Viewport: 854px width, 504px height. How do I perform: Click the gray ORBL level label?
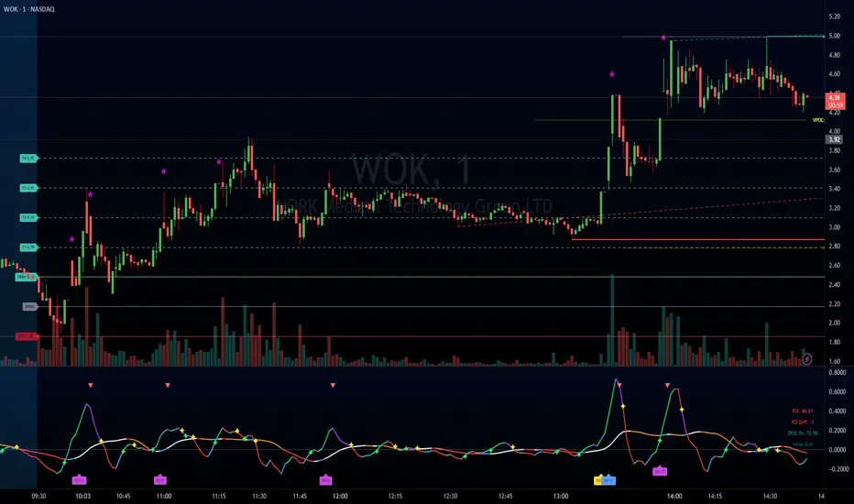(29, 307)
